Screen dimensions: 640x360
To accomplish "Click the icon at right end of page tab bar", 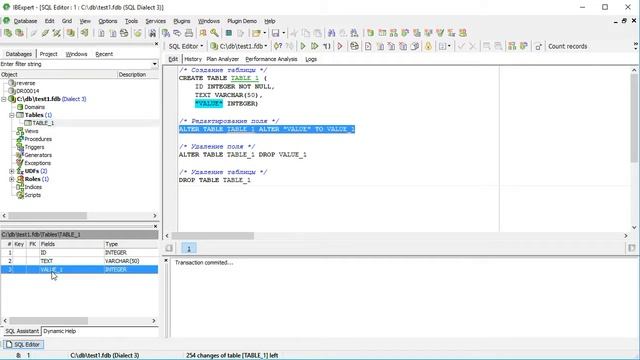I will [631, 248].
